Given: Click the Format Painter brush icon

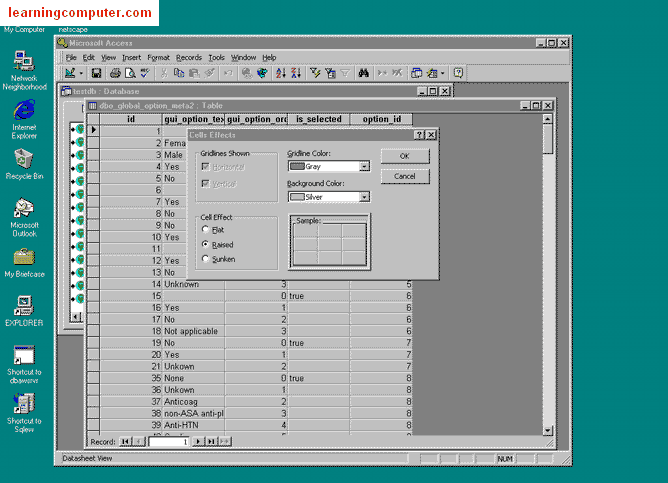Looking at the screenshot, I should (x=210, y=73).
